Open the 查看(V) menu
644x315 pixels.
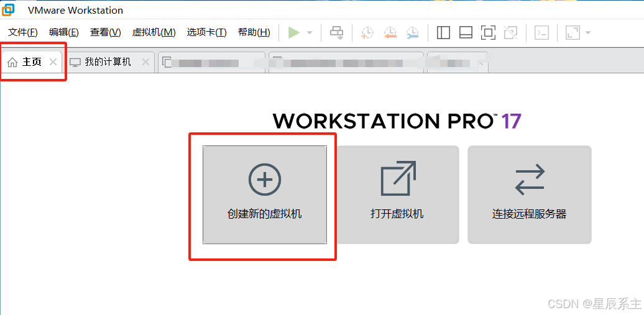click(106, 32)
